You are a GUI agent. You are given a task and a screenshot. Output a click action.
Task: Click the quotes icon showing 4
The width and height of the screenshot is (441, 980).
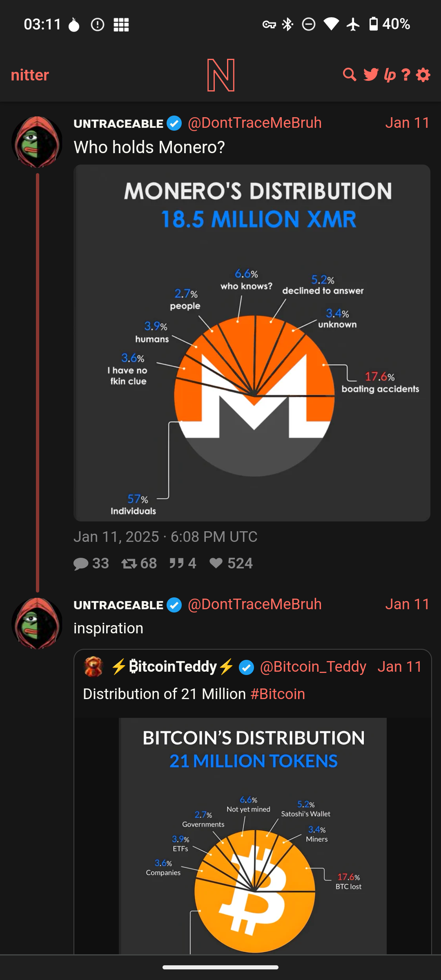tap(176, 563)
